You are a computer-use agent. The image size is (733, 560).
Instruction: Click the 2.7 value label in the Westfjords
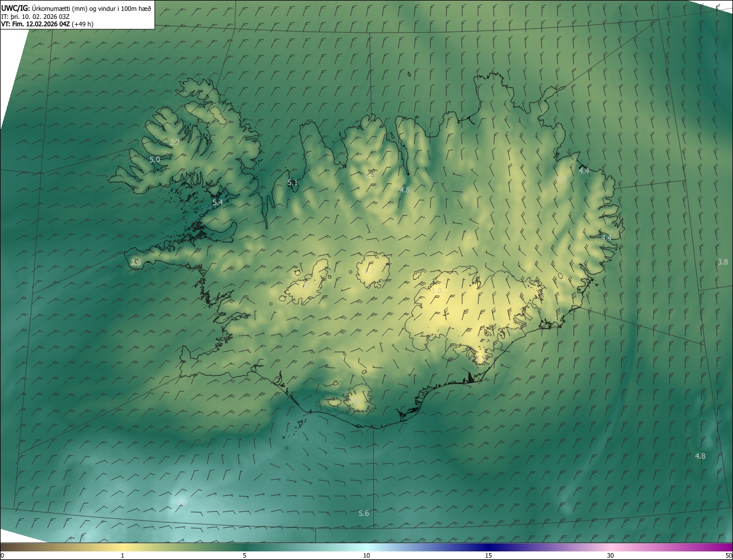pyautogui.click(x=175, y=142)
